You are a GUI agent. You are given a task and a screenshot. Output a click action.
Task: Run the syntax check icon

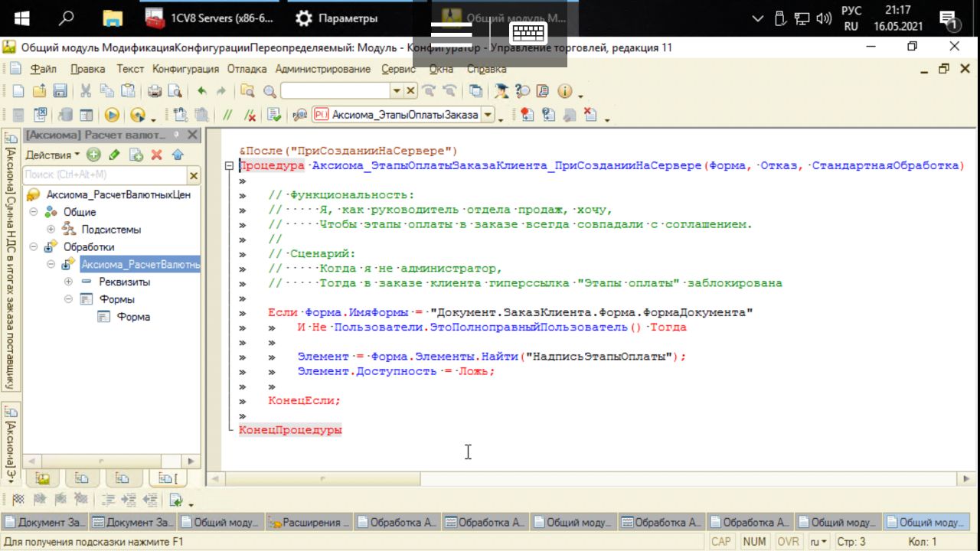pyautogui.click(x=274, y=115)
